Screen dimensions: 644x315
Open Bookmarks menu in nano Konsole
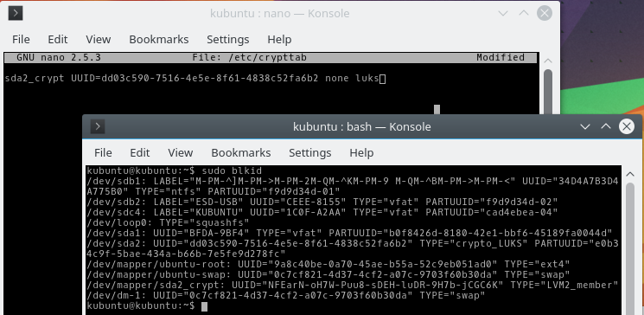[x=159, y=40]
